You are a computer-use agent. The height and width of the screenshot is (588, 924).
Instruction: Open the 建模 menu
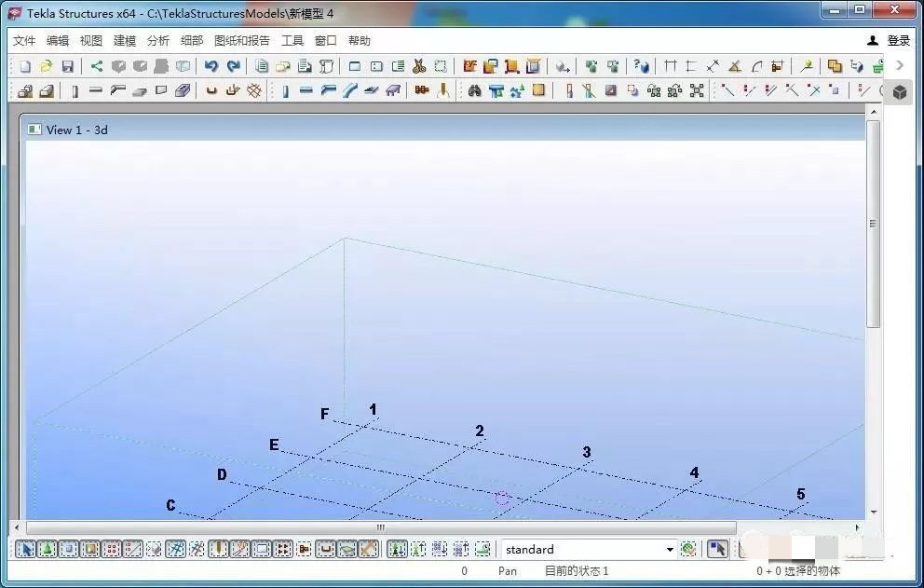125,41
